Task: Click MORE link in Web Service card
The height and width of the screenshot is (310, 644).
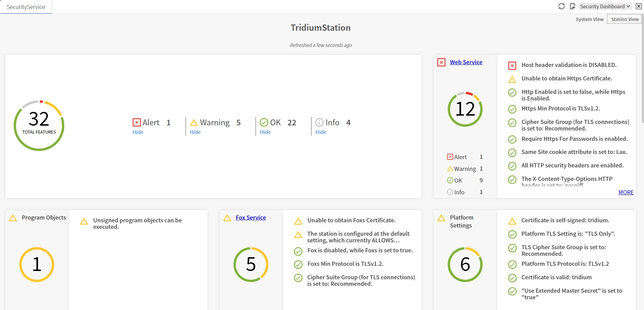Action: [x=626, y=192]
